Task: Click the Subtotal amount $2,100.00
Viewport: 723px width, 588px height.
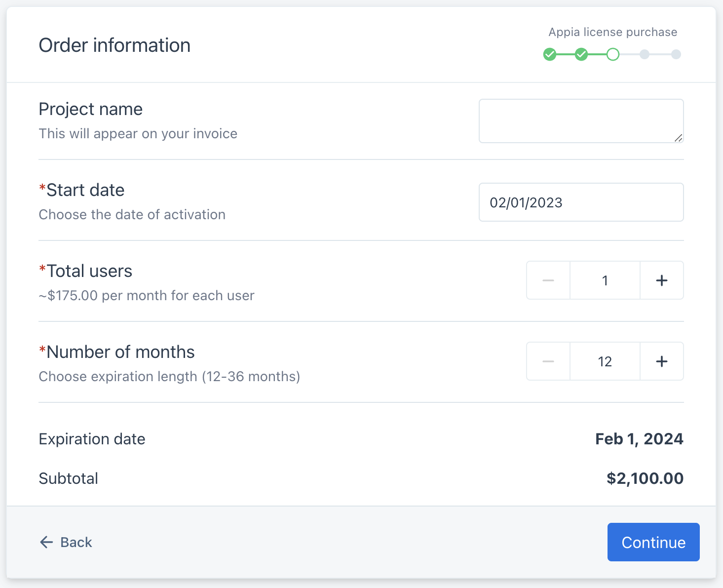Action: point(645,478)
